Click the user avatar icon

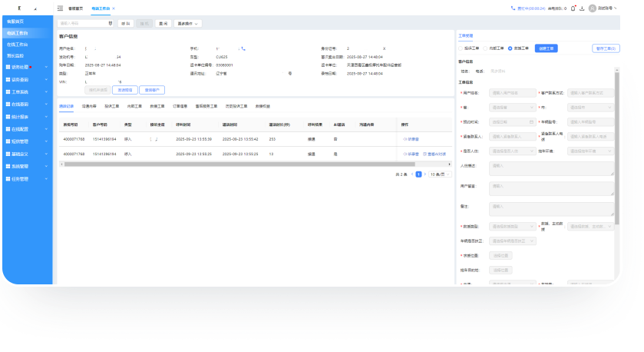click(593, 8)
